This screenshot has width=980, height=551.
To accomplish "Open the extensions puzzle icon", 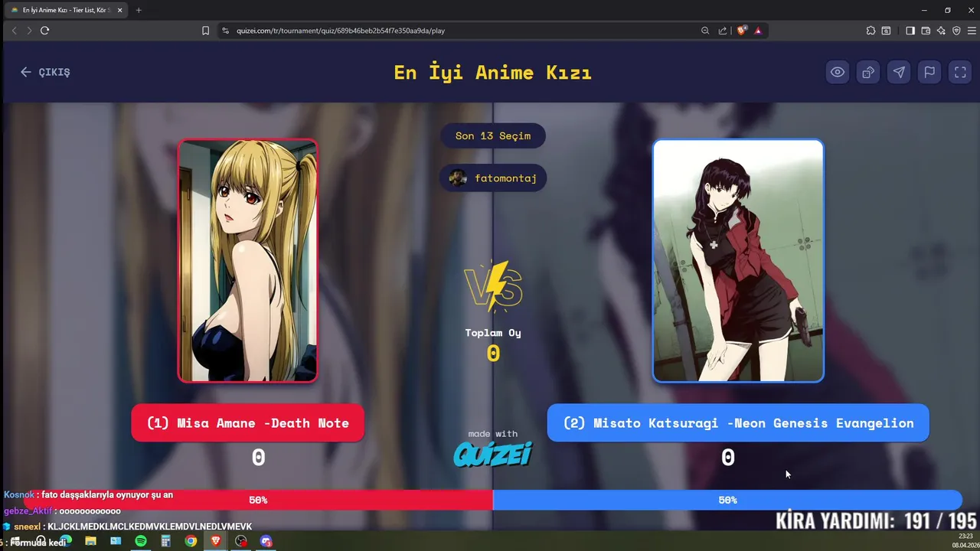I will pos(871,31).
